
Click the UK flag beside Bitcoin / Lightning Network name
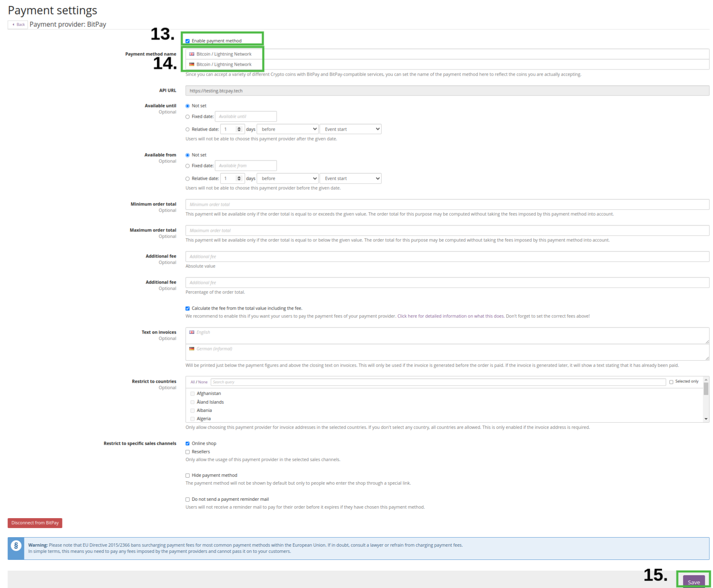pyautogui.click(x=192, y=54)
